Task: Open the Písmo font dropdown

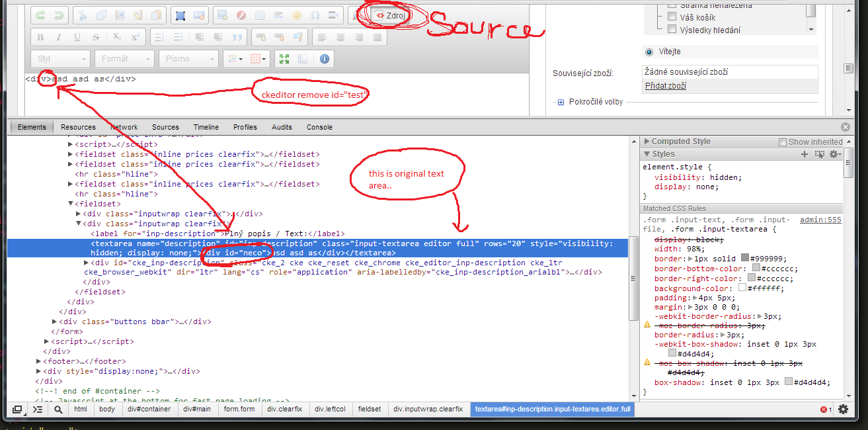Action: click(x=188, y=59)
